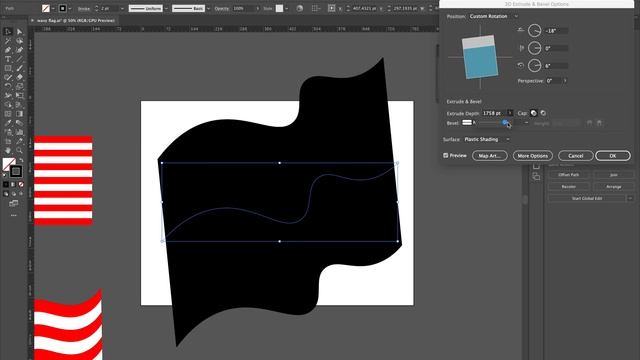
Task: Open stroke Uniform width profile dropdown
Action: tap(166, 8)
